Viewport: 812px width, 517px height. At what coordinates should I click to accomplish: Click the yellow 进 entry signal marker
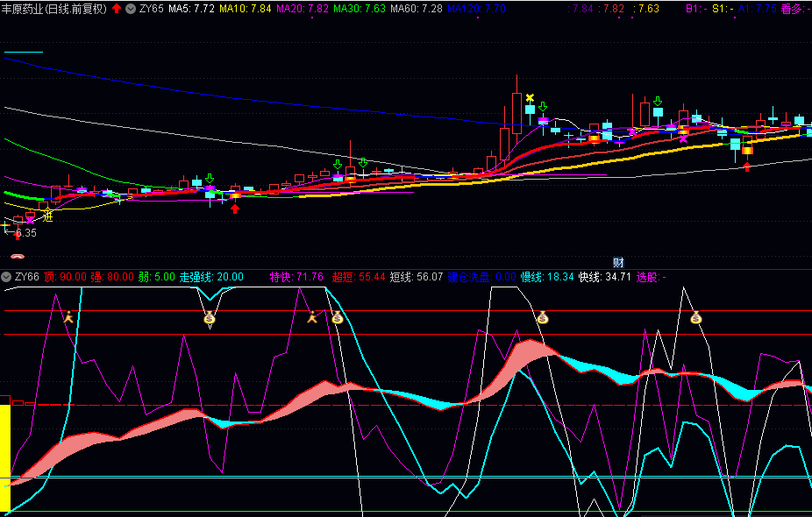[x=47, y=216]
